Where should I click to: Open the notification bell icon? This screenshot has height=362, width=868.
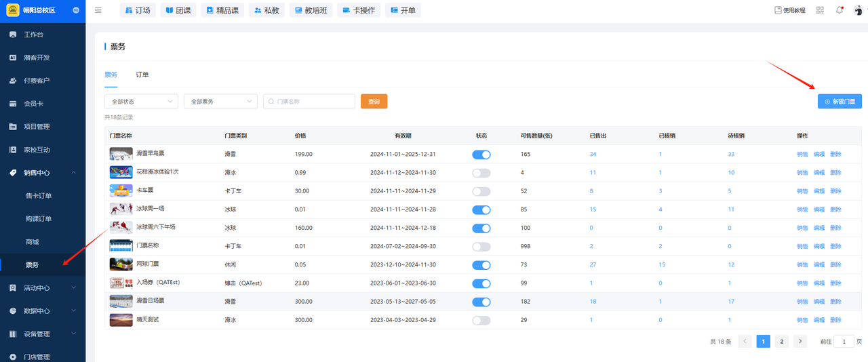840,10
